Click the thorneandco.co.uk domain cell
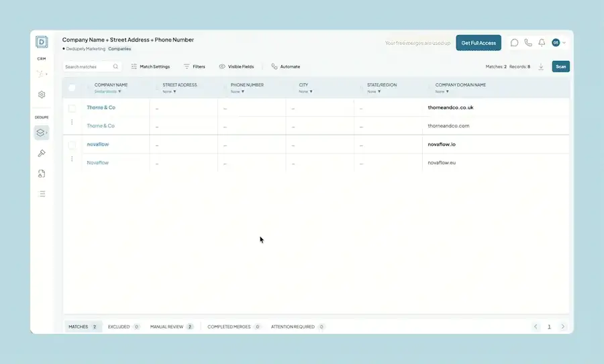Screen dimensions: 604x364 tap(451, 107)
